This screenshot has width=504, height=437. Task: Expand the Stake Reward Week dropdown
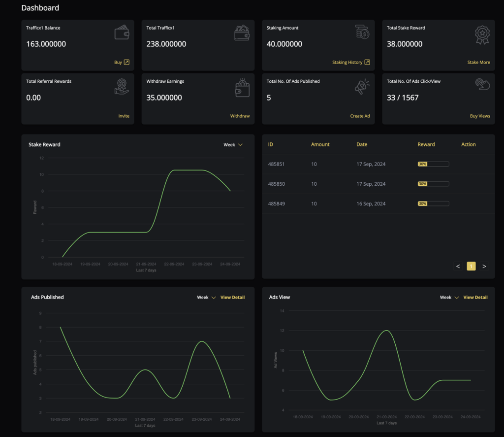(x=233, y=145)
